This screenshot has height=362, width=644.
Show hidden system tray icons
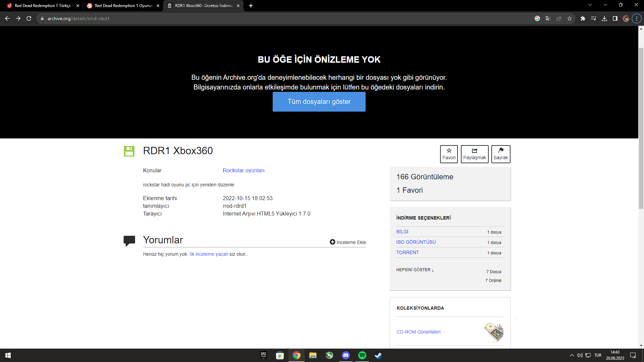(572, 355)
